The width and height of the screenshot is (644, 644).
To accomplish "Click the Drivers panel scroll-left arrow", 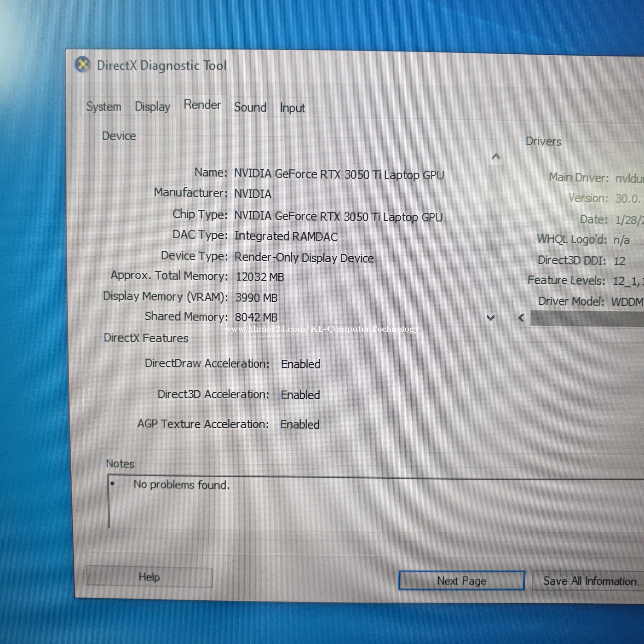I will point(521,318).
